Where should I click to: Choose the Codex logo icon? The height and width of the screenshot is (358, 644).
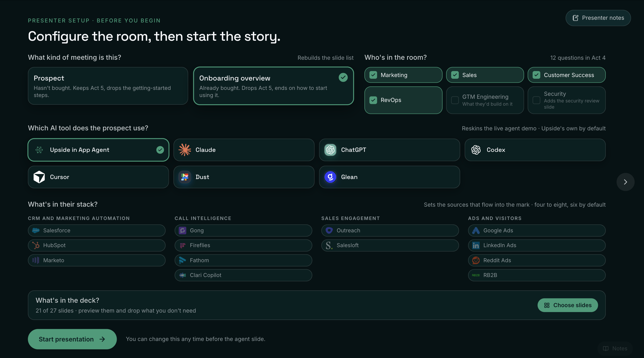click(476, 150)
